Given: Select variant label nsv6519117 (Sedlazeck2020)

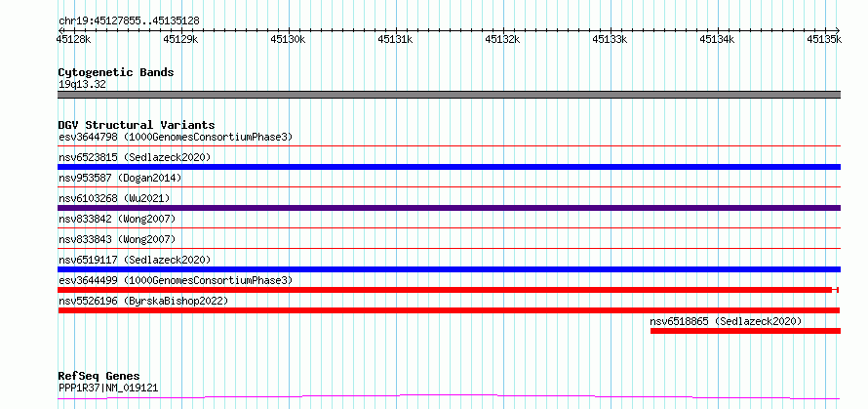Looking at the screenshot, I should coord(135,260).
